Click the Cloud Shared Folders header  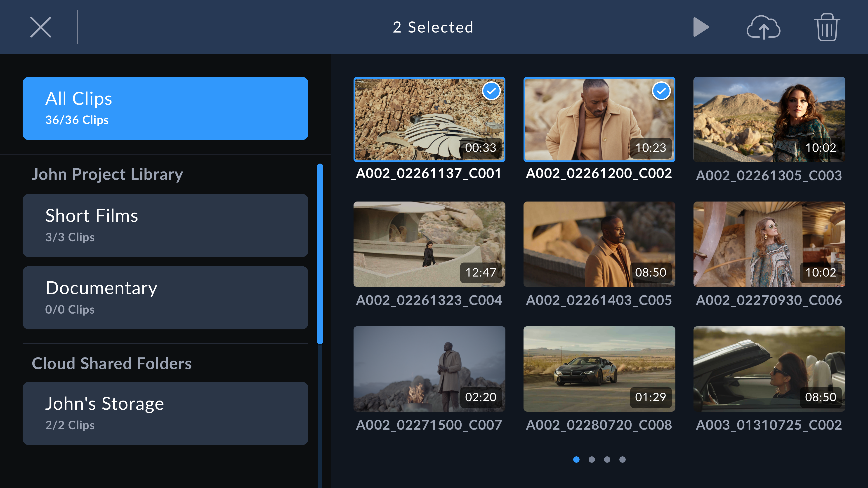point(111,363)
